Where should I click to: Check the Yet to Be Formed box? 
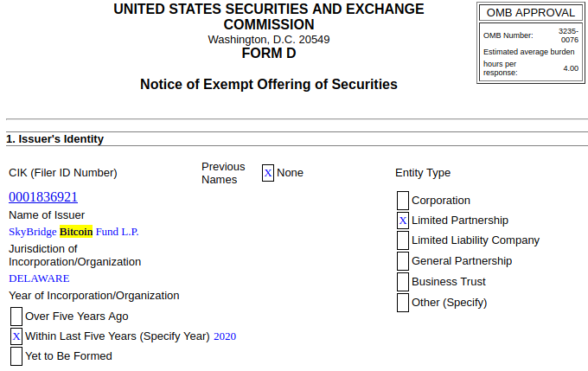[16, 356]
